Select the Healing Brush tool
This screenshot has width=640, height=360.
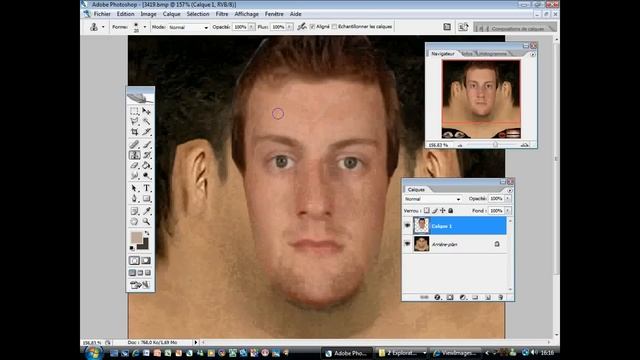(x=134, y=144)
